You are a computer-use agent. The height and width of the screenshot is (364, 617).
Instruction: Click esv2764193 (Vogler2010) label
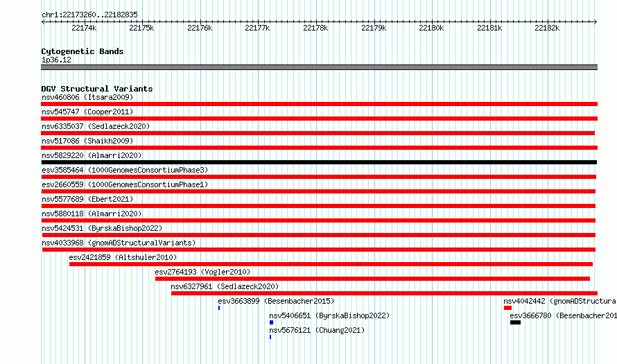coord(202,272)
